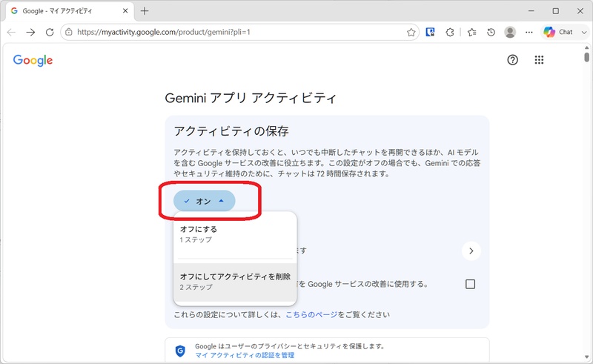593x364 pixels.
Task: Open マイ アクティビティの認証を管理 link
Action: coord(245,355)
